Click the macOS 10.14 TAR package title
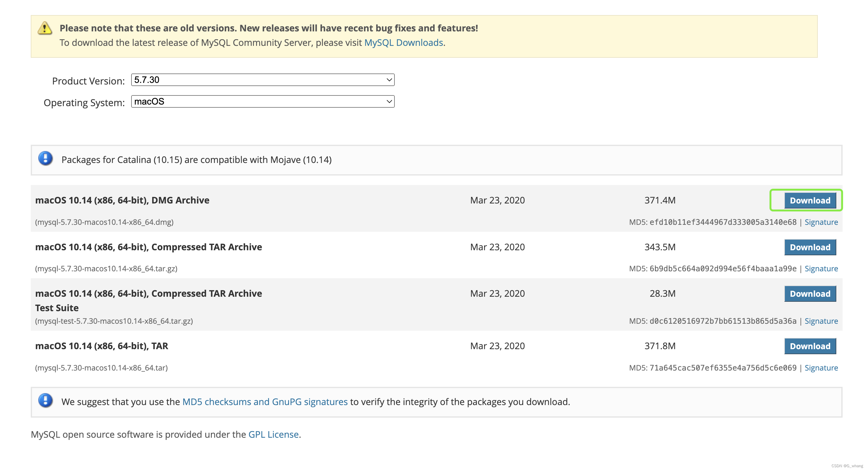Screen dimensions: 868x471 pyautogui.click(x=101, y=346)
